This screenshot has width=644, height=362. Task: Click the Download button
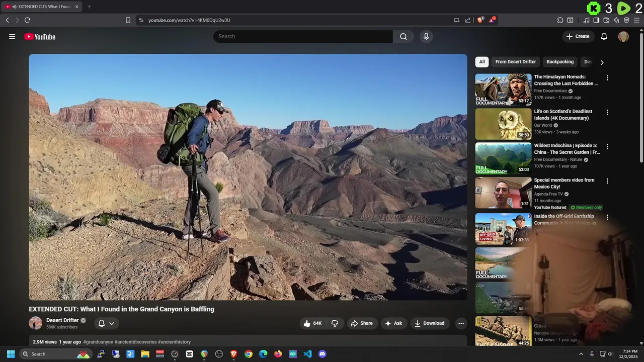point(430,323)
